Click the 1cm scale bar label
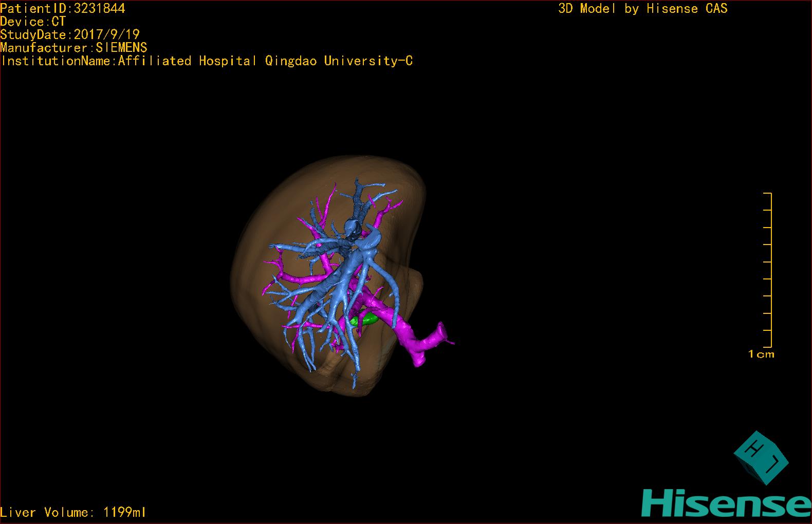 pyautogui.click(x=761, y=354)
